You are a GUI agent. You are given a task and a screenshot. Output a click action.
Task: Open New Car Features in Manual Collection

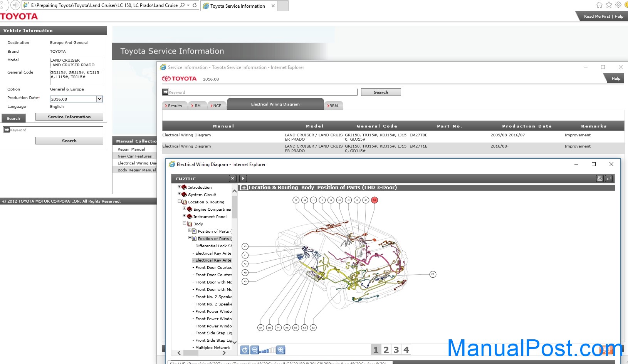(134, 156)
